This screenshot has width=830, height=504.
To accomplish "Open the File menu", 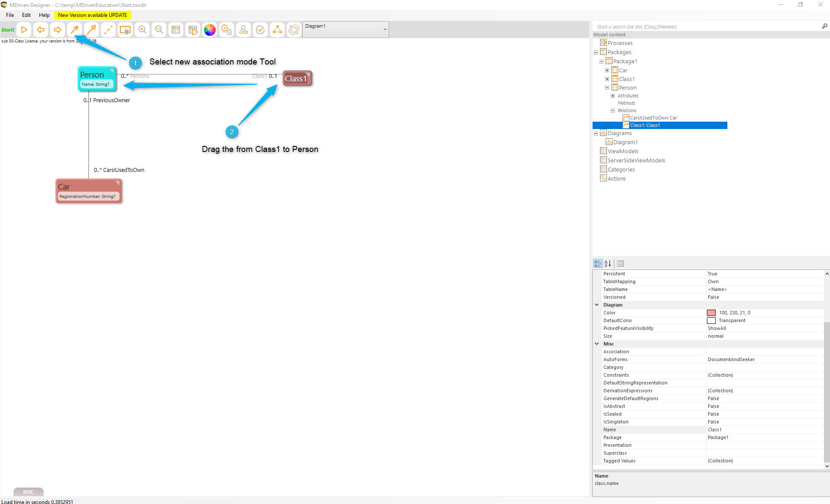I will [x=10, y=15].
